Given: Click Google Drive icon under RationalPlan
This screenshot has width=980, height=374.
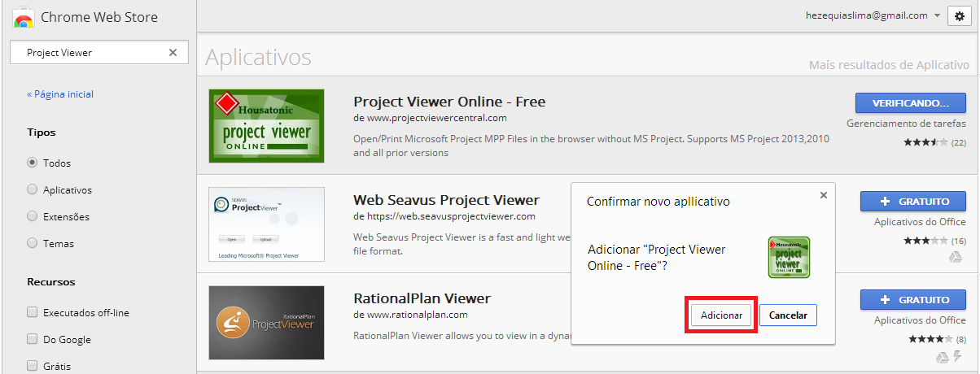Looking at the screenshot, I should (x=942, y=356).
